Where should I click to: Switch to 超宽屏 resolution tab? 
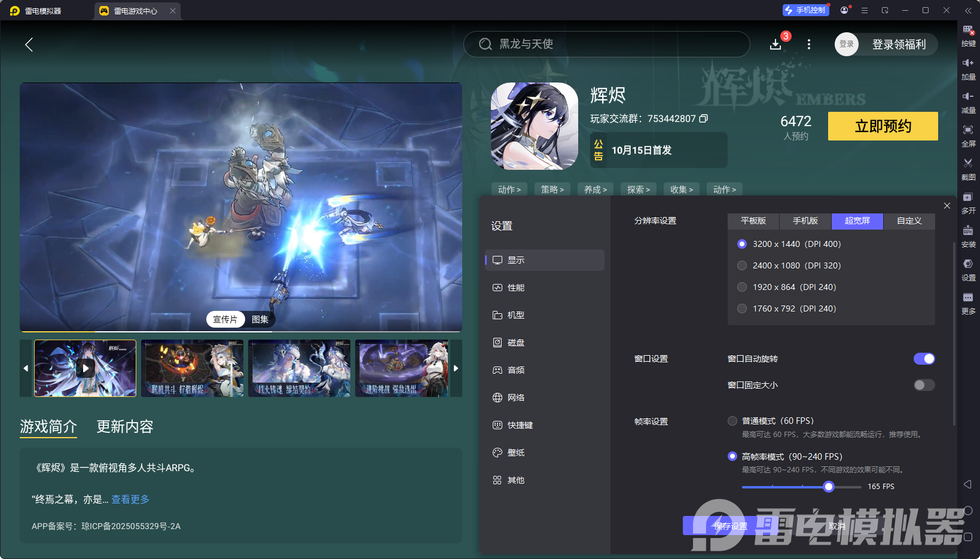coord(857,221)
